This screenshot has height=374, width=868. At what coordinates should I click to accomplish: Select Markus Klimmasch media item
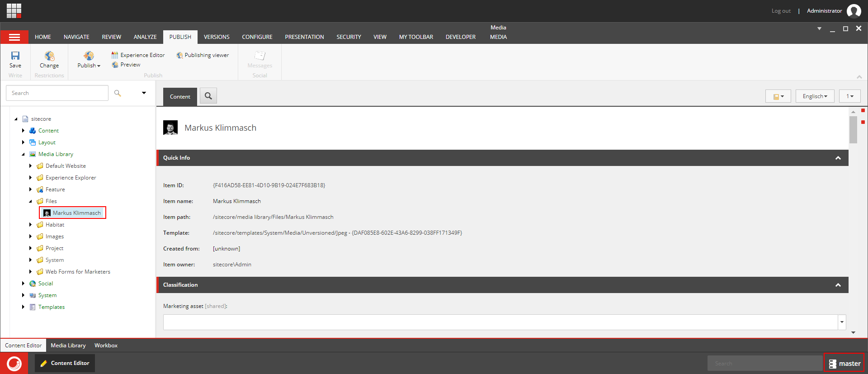tap(72, 213)
